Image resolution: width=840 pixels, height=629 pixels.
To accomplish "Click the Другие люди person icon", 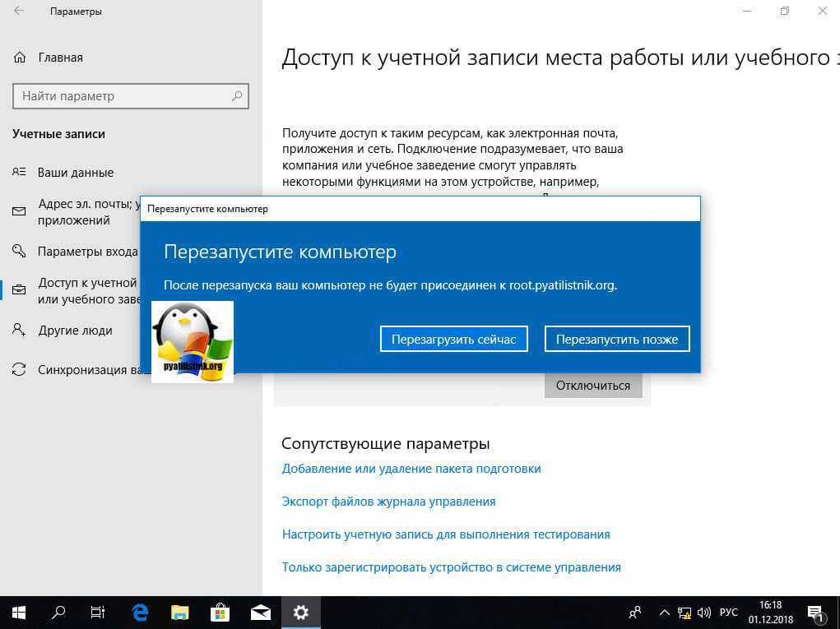I will tap(19, 330).
